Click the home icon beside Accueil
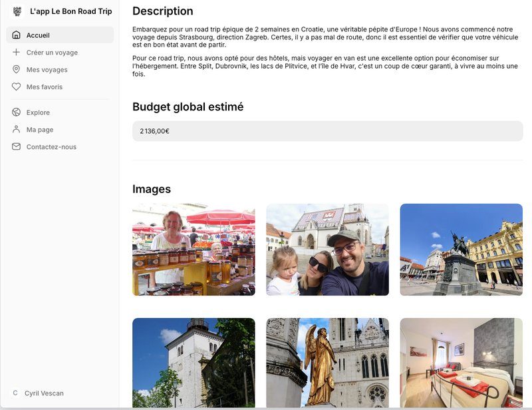The width and height of the screenshot is (532, 410). [16, 35]
